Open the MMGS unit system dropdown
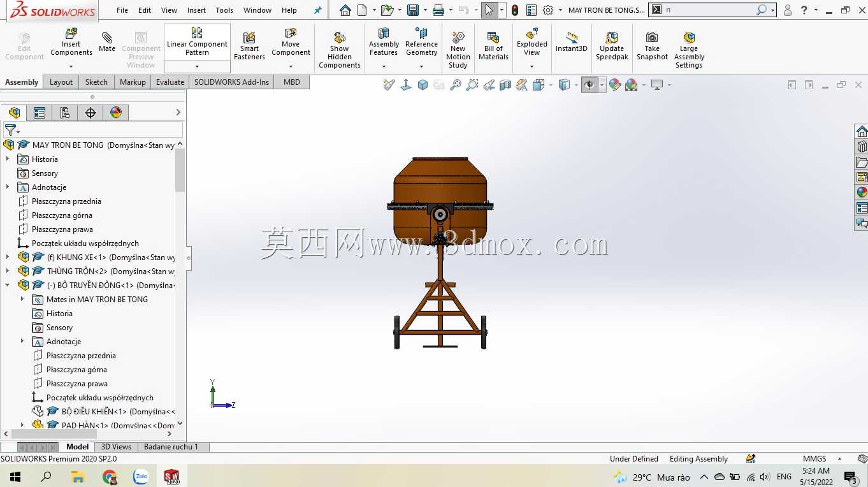868x487 pixels. 839,459
